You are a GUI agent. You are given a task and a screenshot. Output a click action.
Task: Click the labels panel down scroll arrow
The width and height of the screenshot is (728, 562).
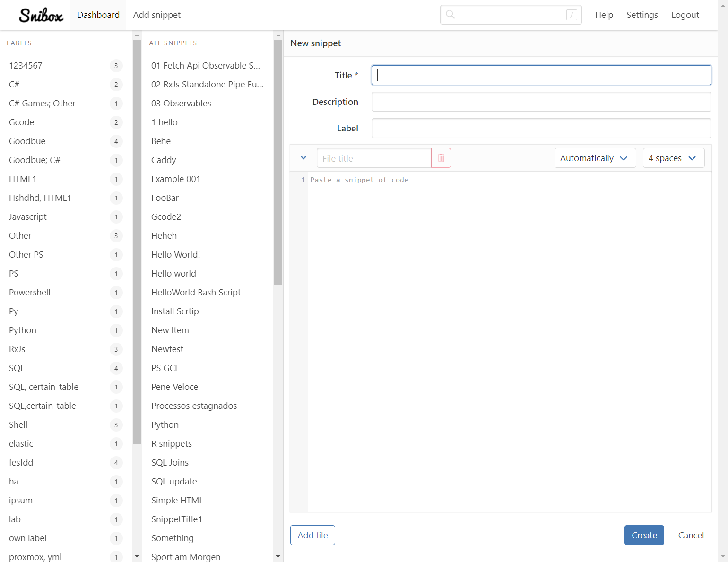[x=137, y=557]
